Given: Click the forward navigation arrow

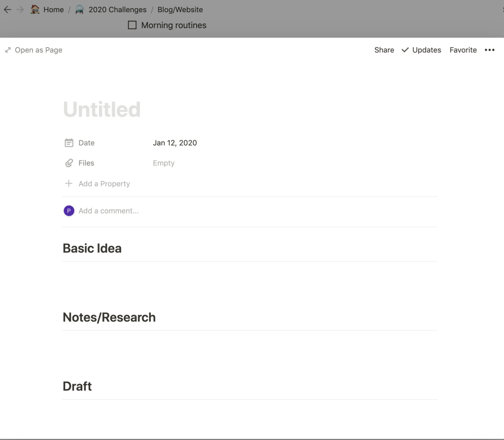Looking at the screenshot, I should click(x=20, y=9).
